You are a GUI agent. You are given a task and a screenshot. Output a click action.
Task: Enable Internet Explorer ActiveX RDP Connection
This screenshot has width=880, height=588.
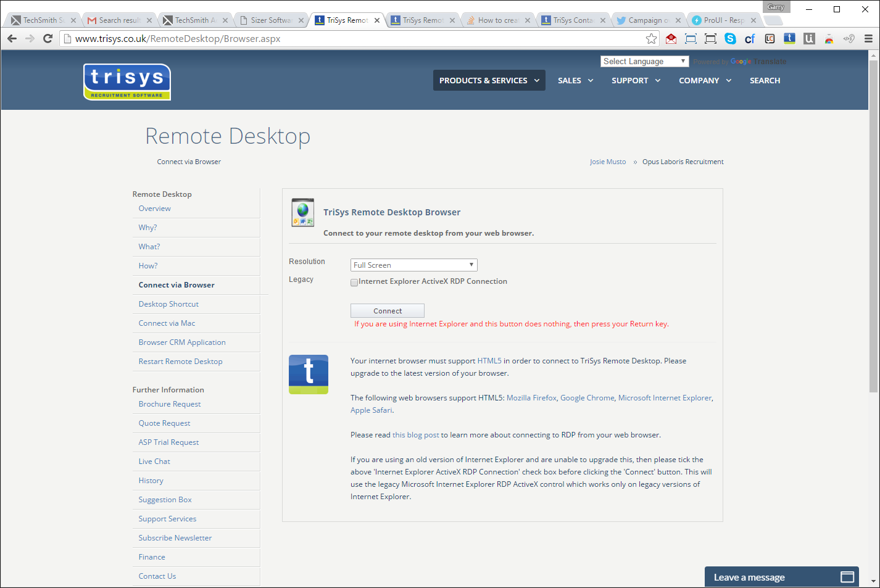[x=354, y=282]
